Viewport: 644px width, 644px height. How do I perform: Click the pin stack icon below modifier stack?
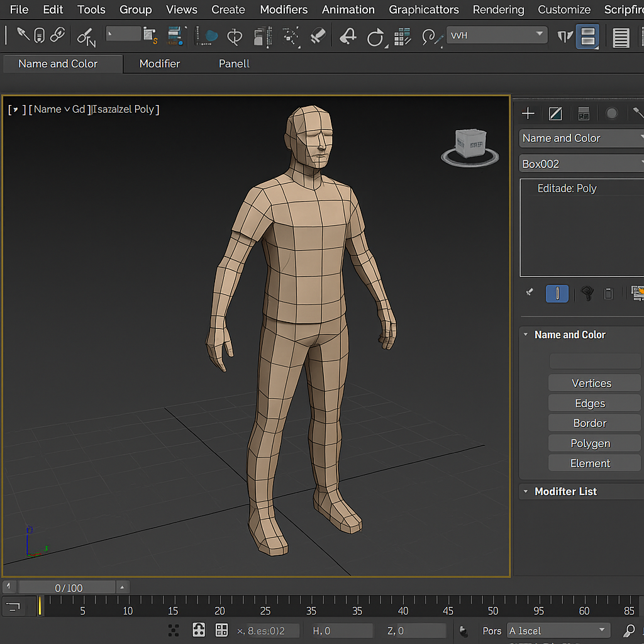click(x=530, y=292)
